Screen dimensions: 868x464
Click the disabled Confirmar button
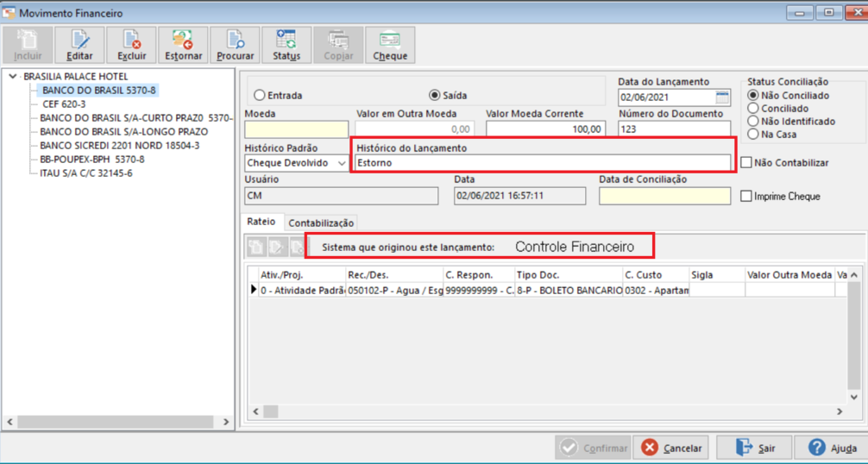tap(594, 448)
